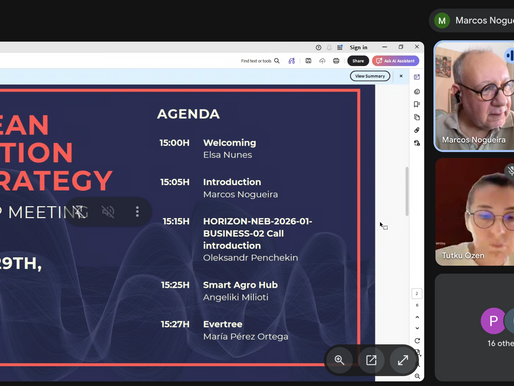The height and width of the screenshot is (386, 514).
Task: Click the Evertree agenda item
Action: pyautogui.click(x=223, y=324)
